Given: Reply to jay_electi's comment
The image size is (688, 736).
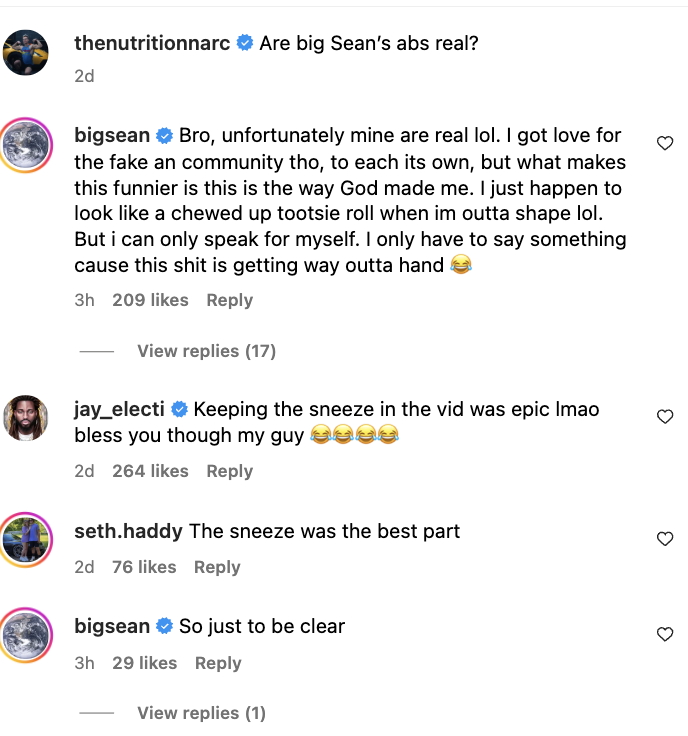Looking at the screenshot, I should (x=229, y=471).
